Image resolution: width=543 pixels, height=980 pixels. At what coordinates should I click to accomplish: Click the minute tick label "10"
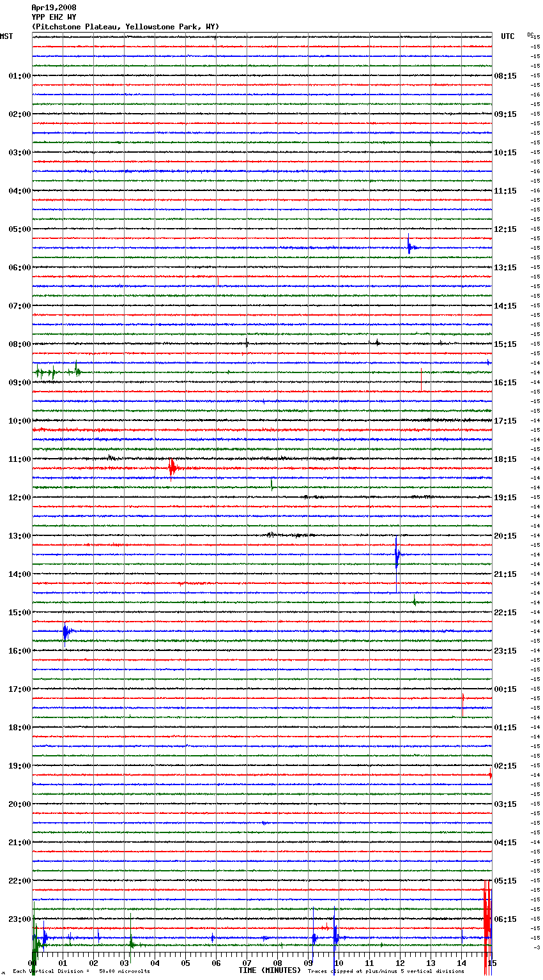(339, 963)
